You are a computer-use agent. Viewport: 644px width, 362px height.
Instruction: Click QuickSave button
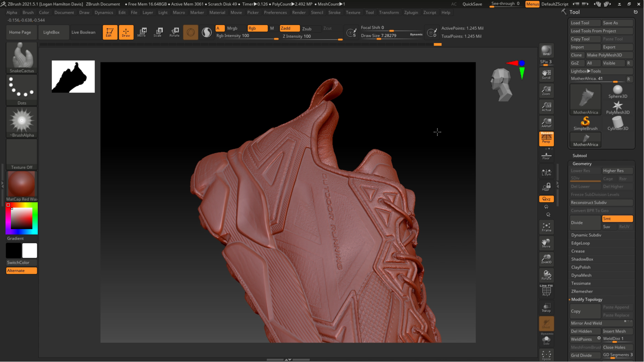click(472, 4)
